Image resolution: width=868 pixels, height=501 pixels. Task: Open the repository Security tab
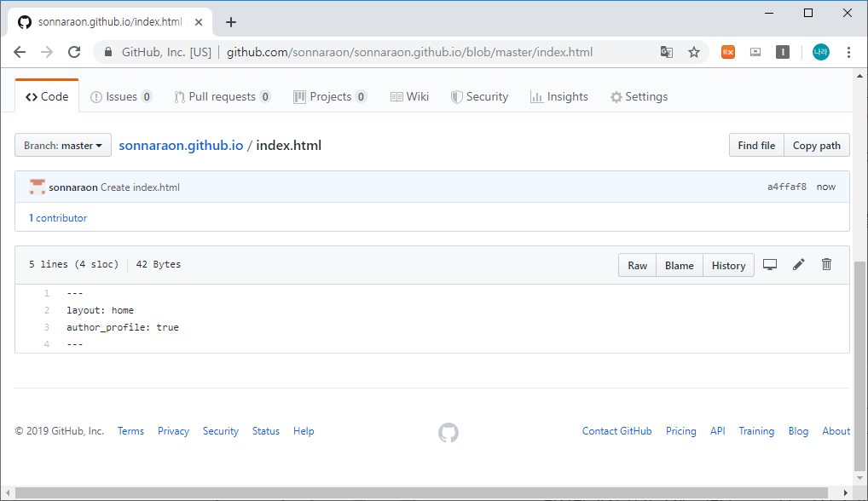[479, 97]
